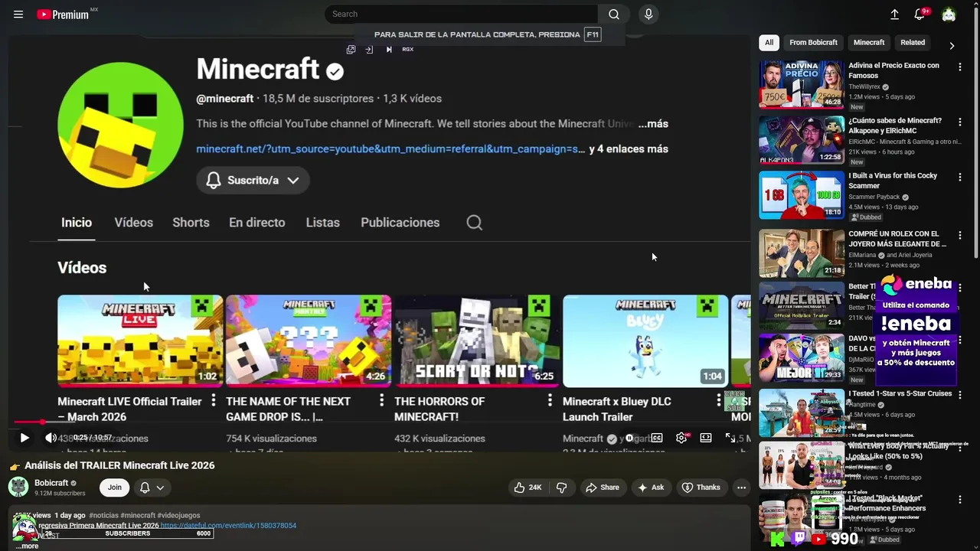Click the Thanks button under the video
Screen dimensions: 980x551
click(701, 487)
